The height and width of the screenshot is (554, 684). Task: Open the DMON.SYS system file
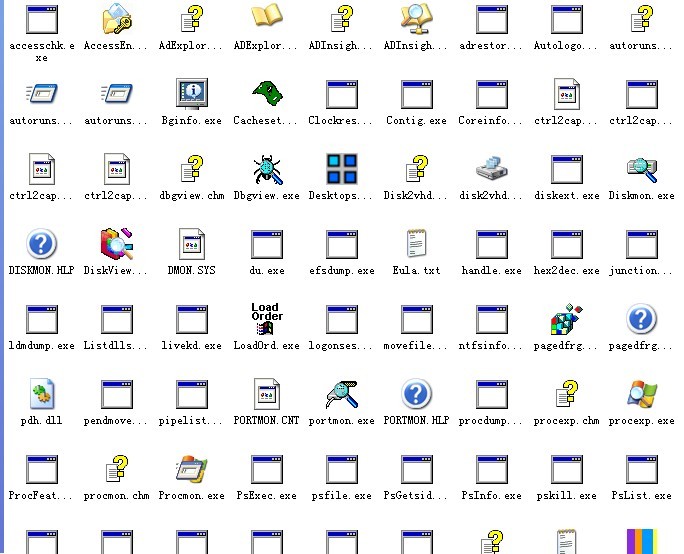(x=191, y=245)
